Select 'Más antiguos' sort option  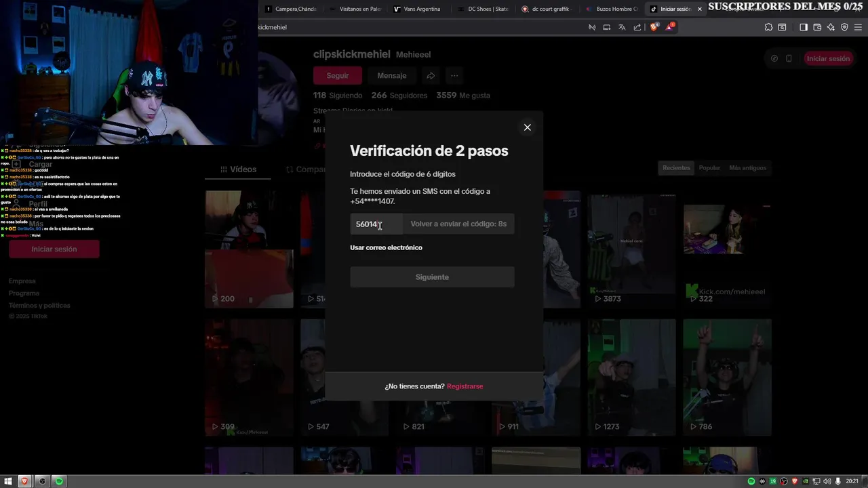pos(747,168)
